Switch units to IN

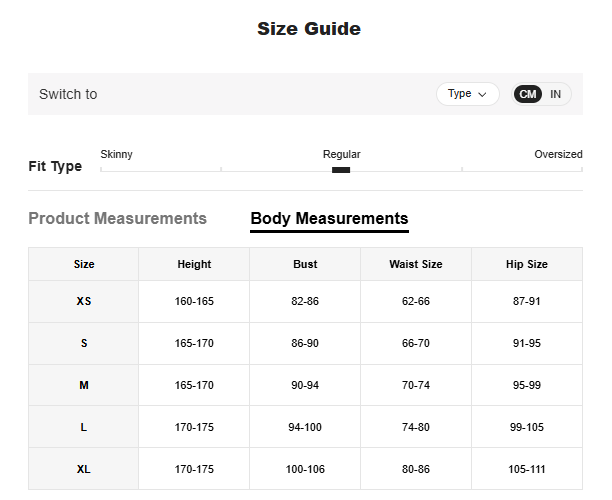tap(555, 94)
